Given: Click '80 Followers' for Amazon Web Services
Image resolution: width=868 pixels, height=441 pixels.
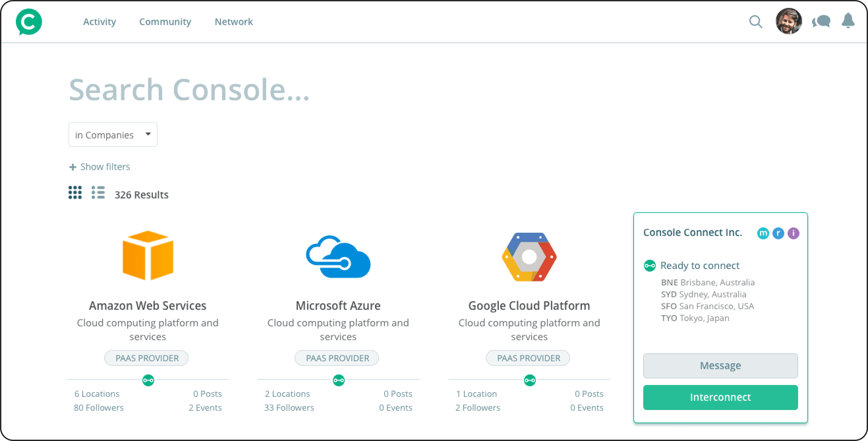Looking at the screenshot, I should point(99,408).
